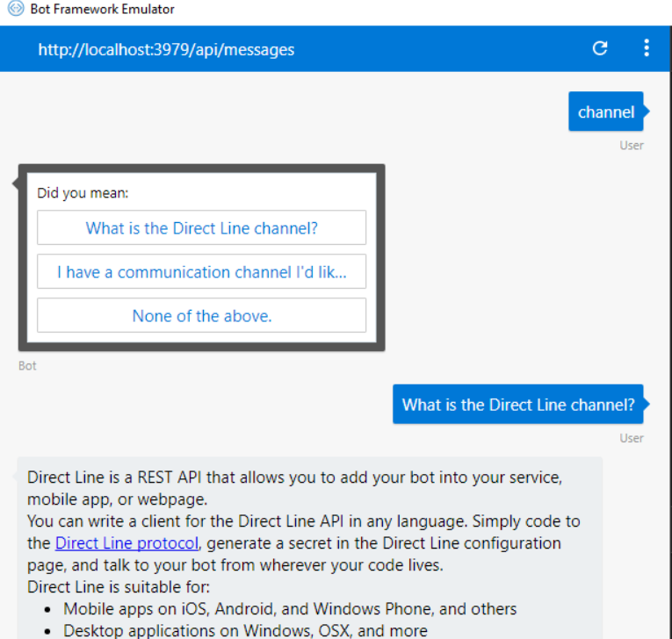672x639 pixels.
Task: Open the three-dot settings menu
Action: point(647,48)
